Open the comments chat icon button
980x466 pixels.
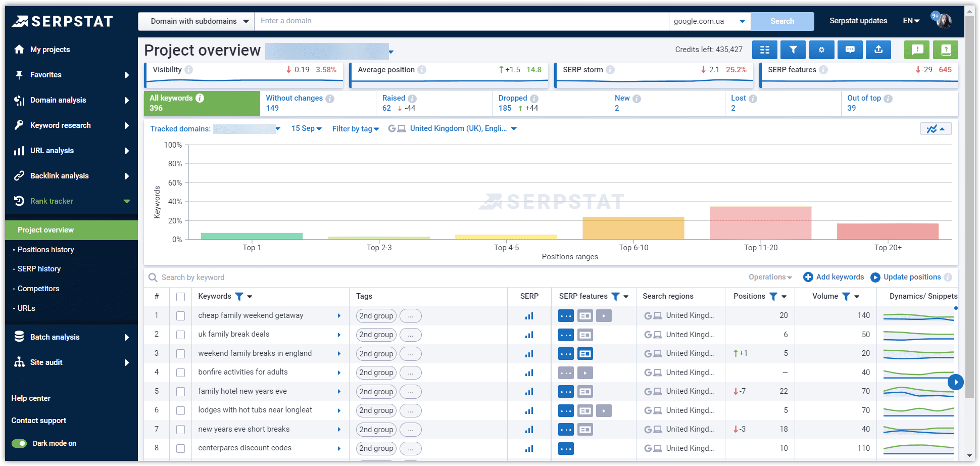(x=850, y=50)
